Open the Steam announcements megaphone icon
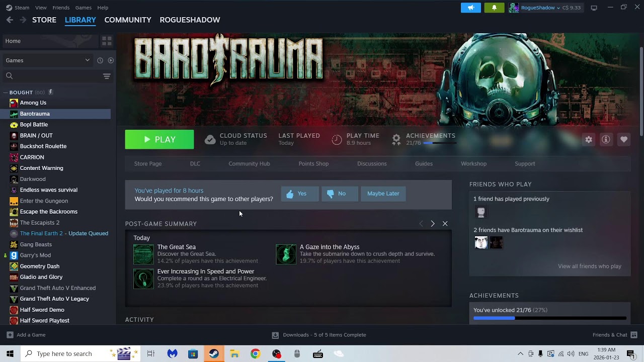 click(471, 8)
